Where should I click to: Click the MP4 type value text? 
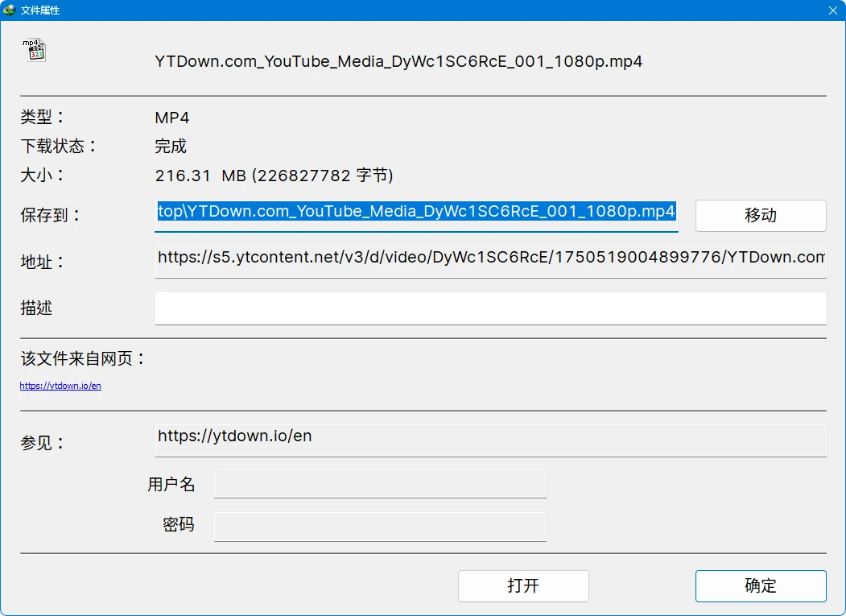pyautogui.click(x=172, y=118)
